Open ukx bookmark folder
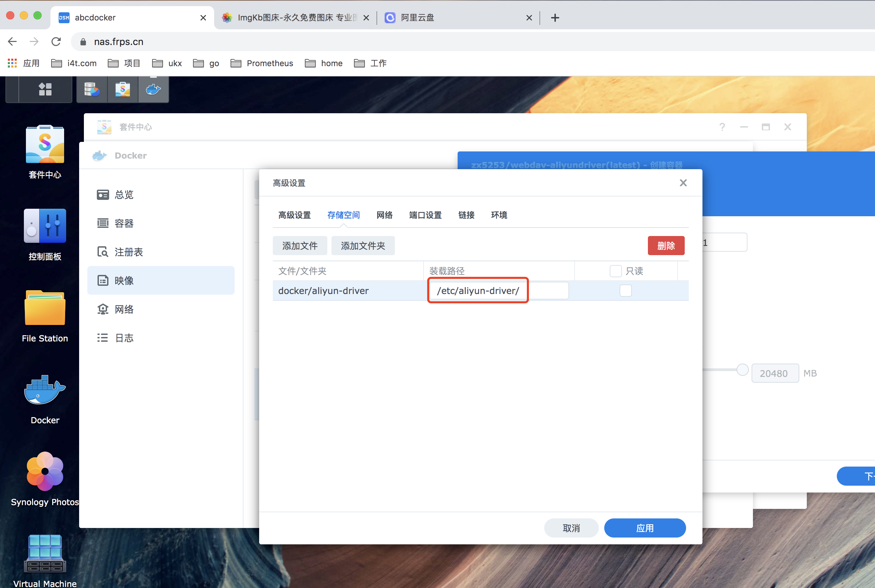Viewport: 875px width, 588px height. pyautogui.click(x=167, y=63)
